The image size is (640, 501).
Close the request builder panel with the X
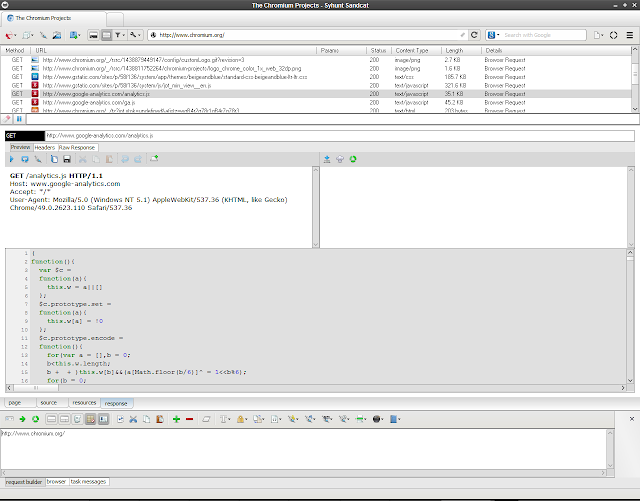point(632,419)
